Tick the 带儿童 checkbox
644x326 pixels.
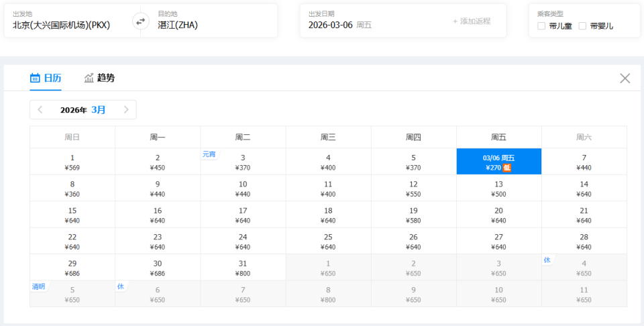tap(541, 26)
